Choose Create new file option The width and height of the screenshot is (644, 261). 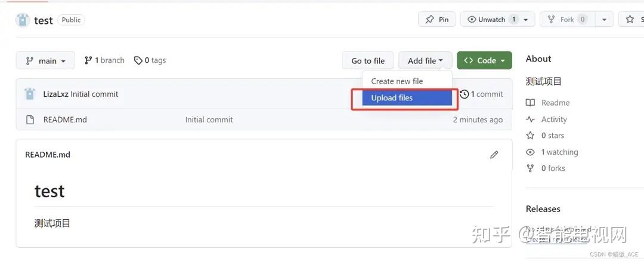(397, 81)
